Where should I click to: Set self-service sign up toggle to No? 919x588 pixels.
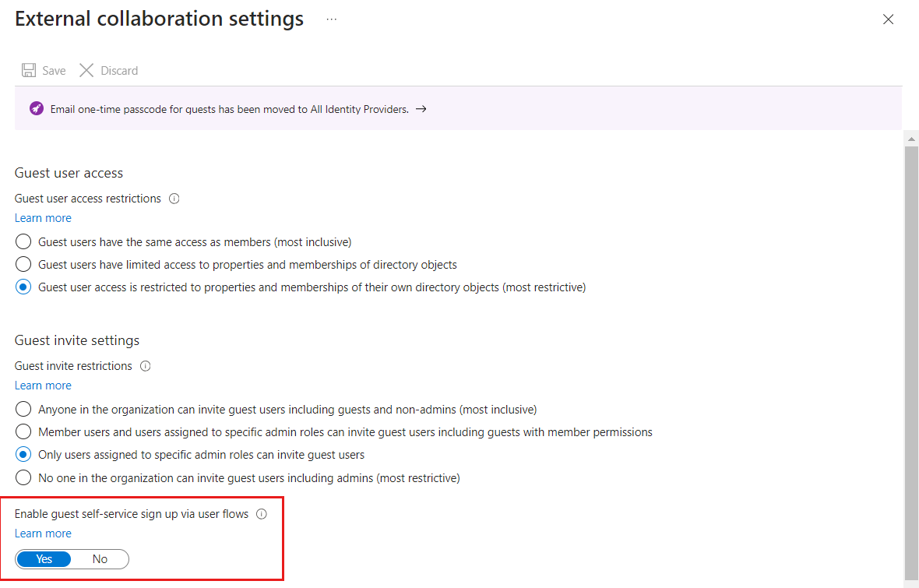point(100,559)
